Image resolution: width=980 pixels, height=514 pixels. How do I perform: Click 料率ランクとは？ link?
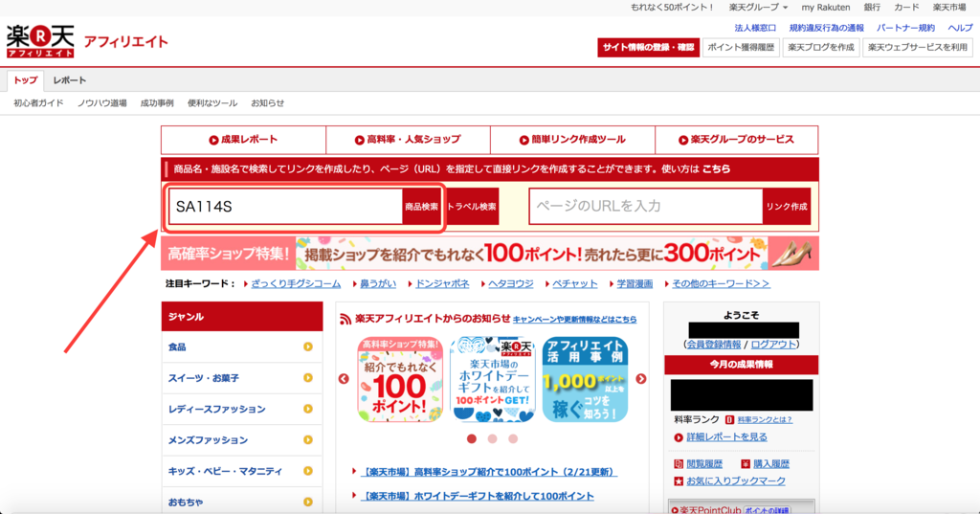pyautogui.click(x=765, y=420)
